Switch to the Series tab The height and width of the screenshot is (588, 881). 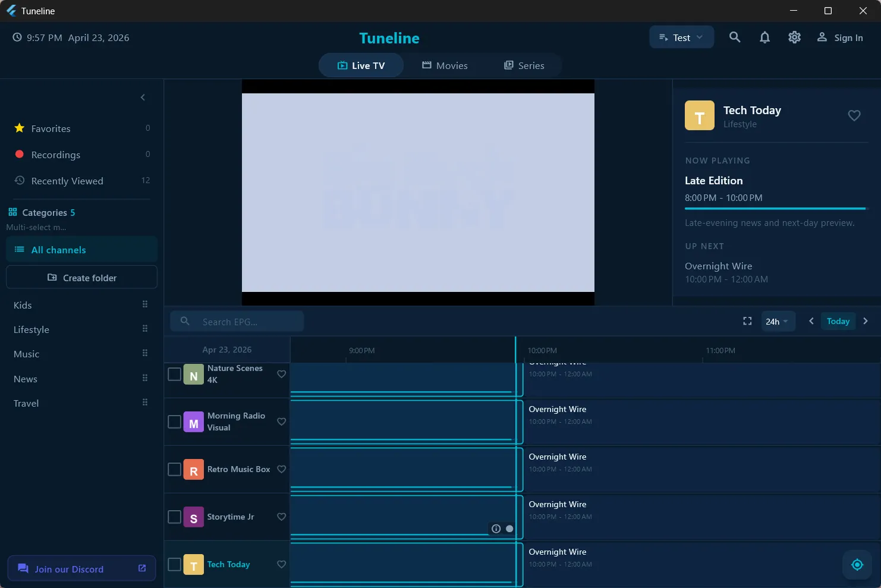coord(524,65)
